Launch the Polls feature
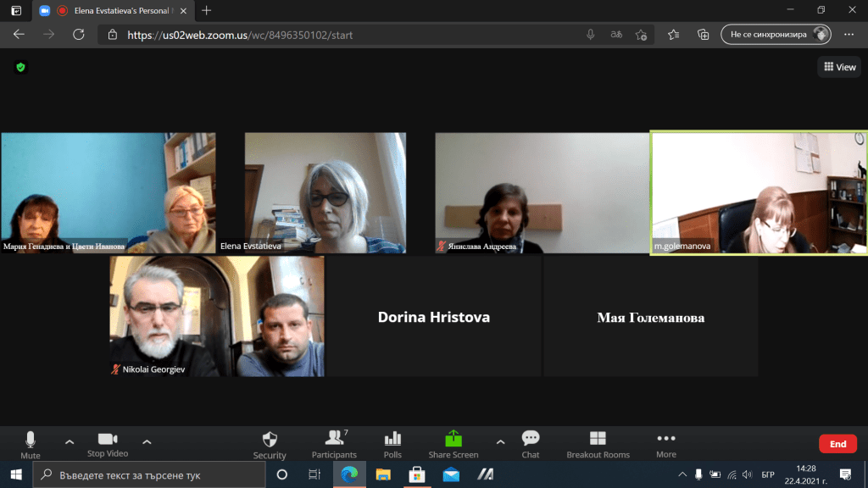The height and width of the screenshot is (488, 868). (x=392, y=443)
